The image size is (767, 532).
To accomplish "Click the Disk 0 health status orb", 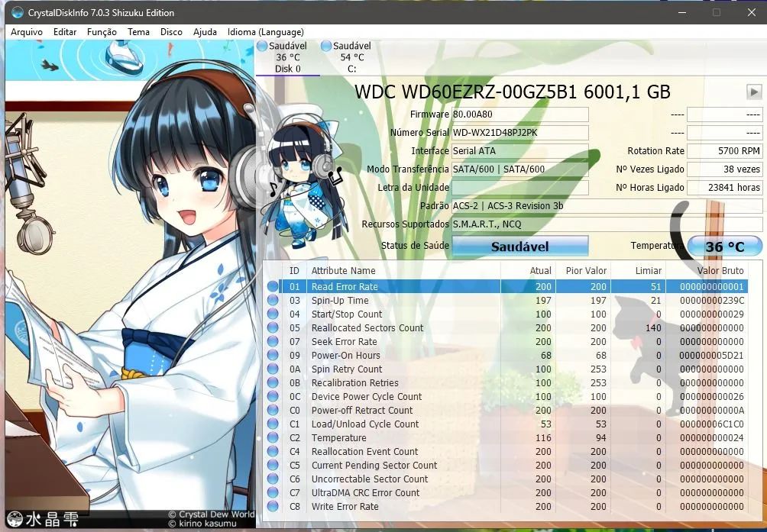I will click(262, 46).
